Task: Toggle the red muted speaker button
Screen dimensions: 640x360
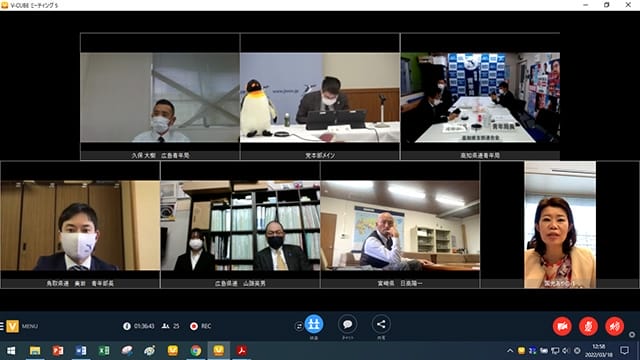Action: 615,326
